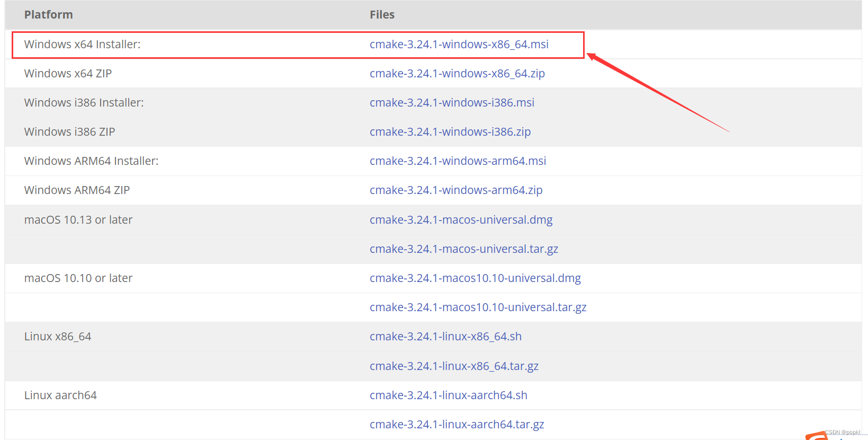Select the Windows i386 Installer text
The height and width of the screenshot is (440, 868).
tap(84, 103)
